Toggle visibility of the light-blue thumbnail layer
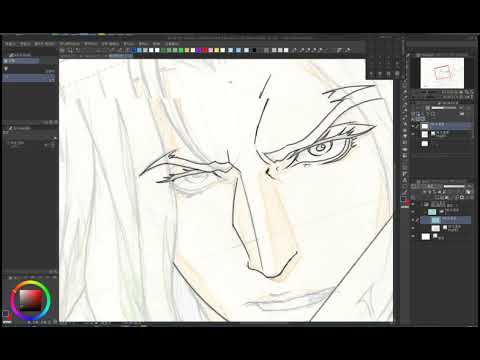 (413, 212)
